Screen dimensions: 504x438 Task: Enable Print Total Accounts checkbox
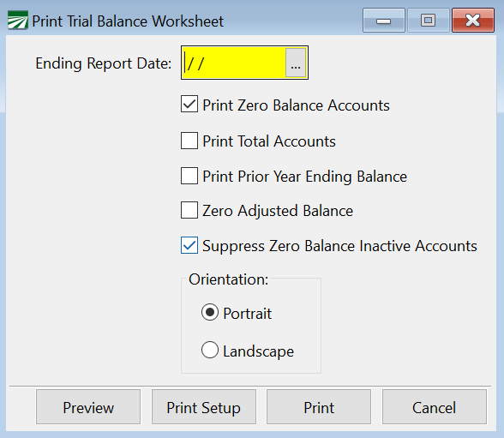click(x=189, y=141)
